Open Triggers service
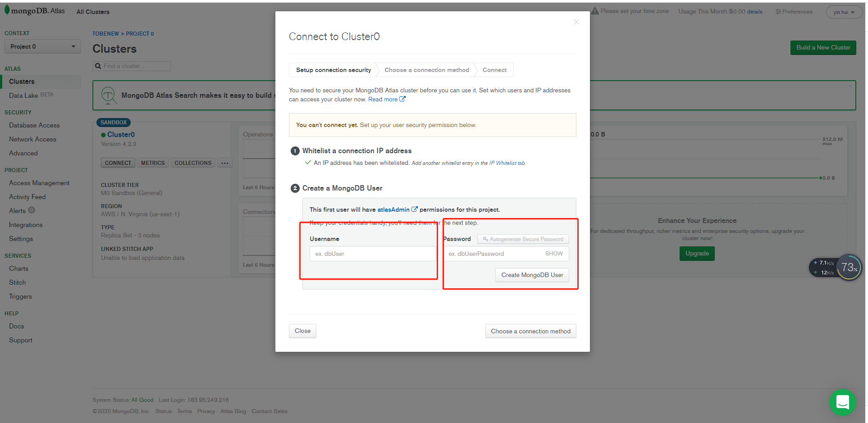Viewport: 868px width, 423px height. point(20,296)
